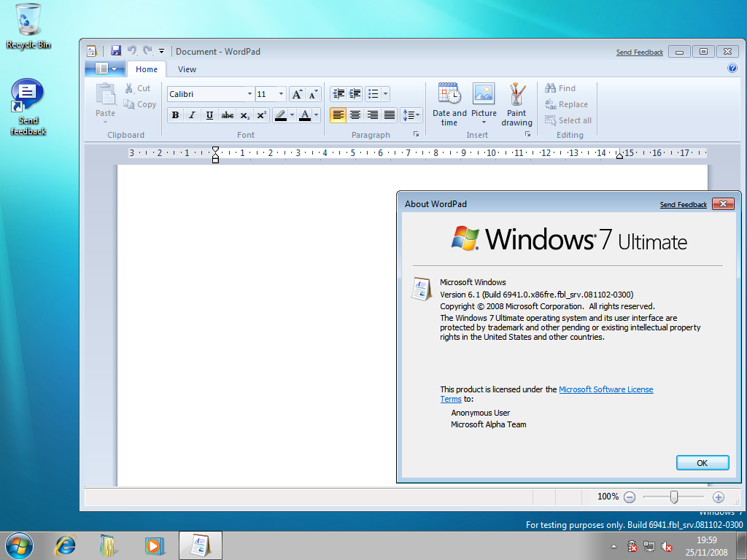The width and height of the screenshot is (747, 560).
Task: Open the Microsoft Software License link
Action: point(605,389)
